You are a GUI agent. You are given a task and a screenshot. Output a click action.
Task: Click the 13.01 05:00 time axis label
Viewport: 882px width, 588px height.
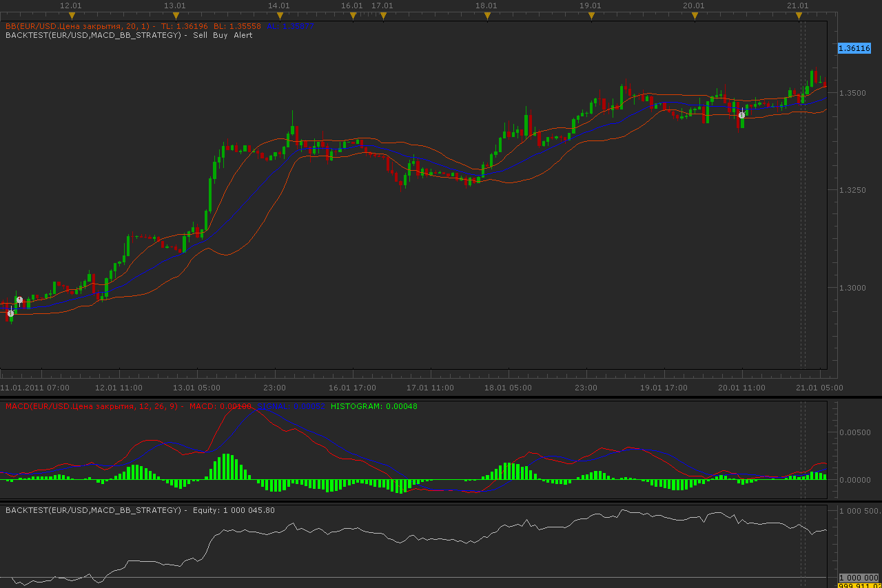coord(196,388)
